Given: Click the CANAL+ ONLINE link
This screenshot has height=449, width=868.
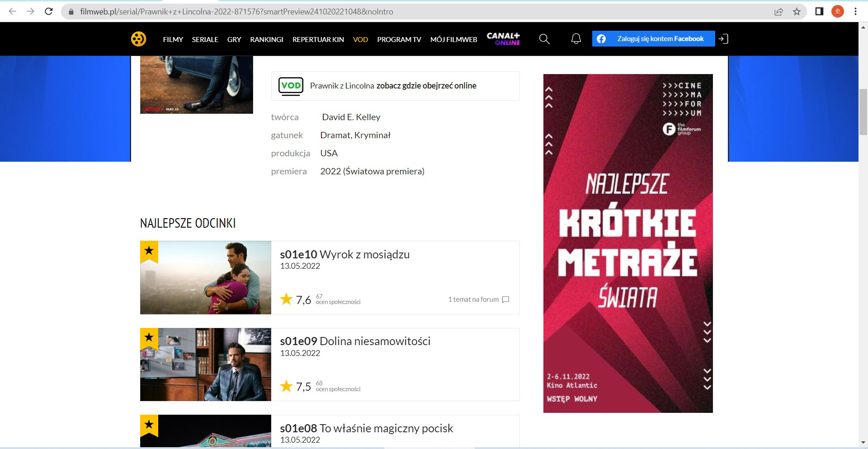Looking at the screenshot, I should pos(503,39).
